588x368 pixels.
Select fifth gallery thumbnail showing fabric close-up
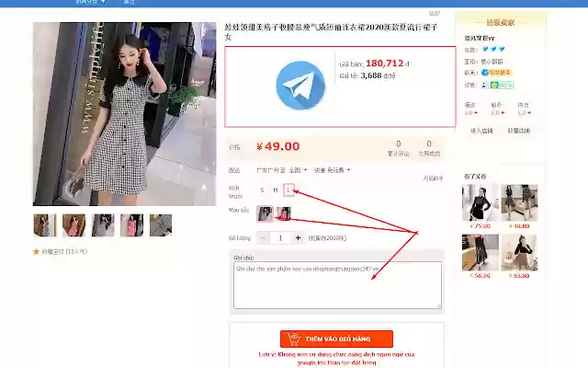click(161, 225)
